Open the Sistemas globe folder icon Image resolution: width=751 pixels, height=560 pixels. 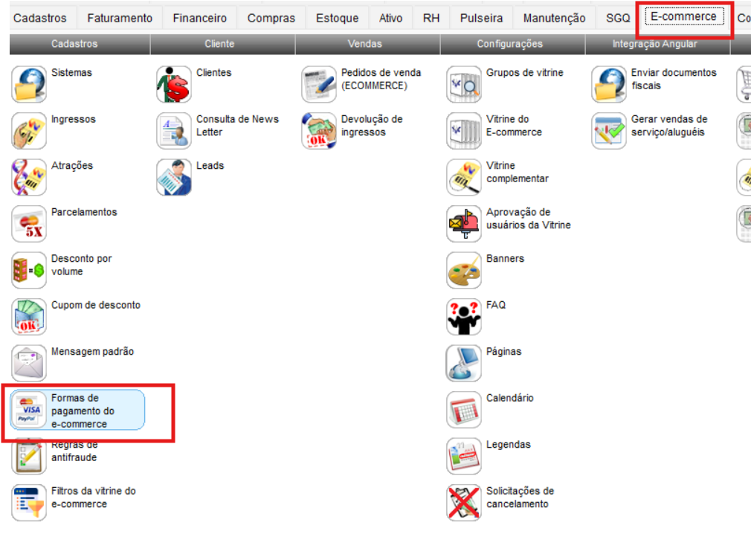(x=29, y=84)
